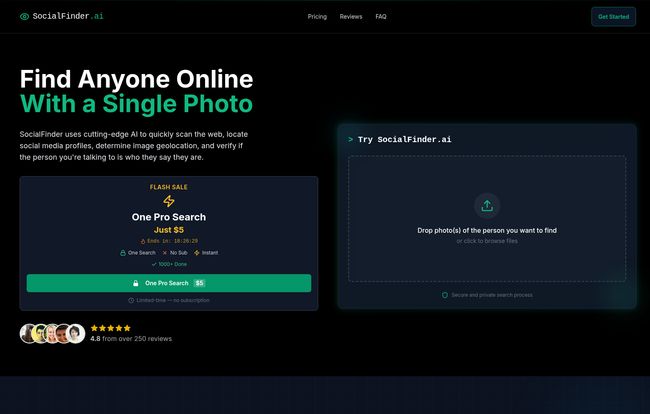Click the red X icon by No Sub
The height and width of the screenshot is (414, 650).
(x=165, y=253)
